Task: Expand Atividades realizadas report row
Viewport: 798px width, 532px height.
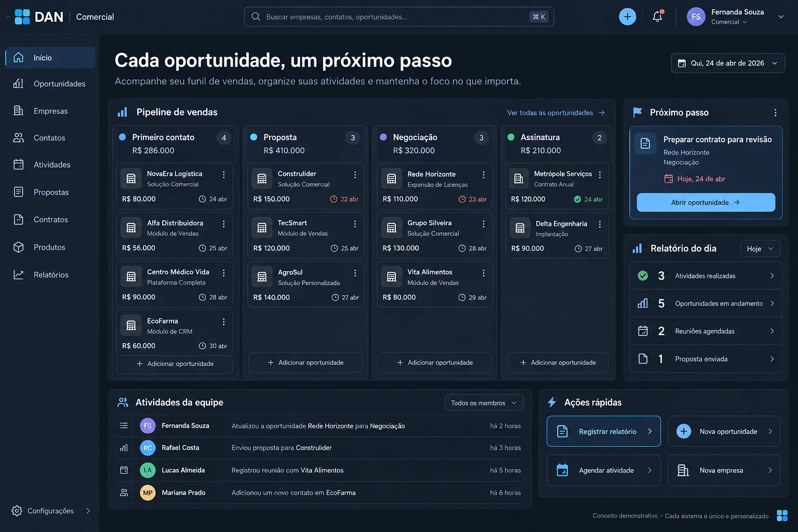Action: pyautogui.click(x=706, y=276)
